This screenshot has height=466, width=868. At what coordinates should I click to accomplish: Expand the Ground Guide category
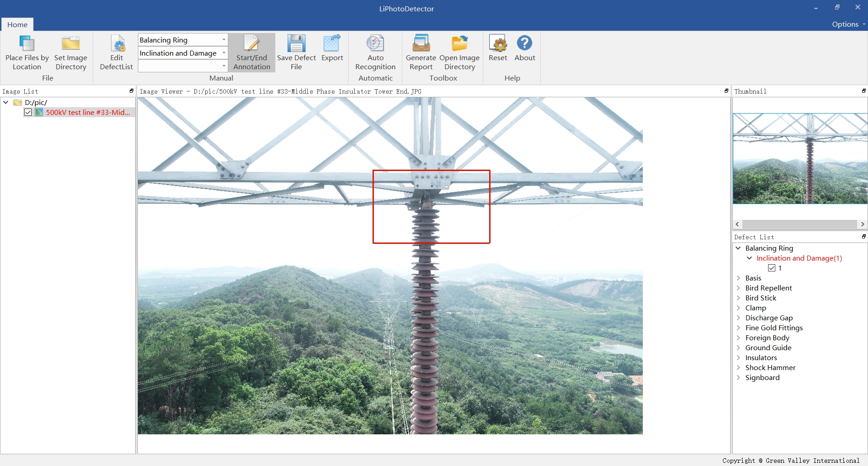pyautogui.click(x=738, y=347)
